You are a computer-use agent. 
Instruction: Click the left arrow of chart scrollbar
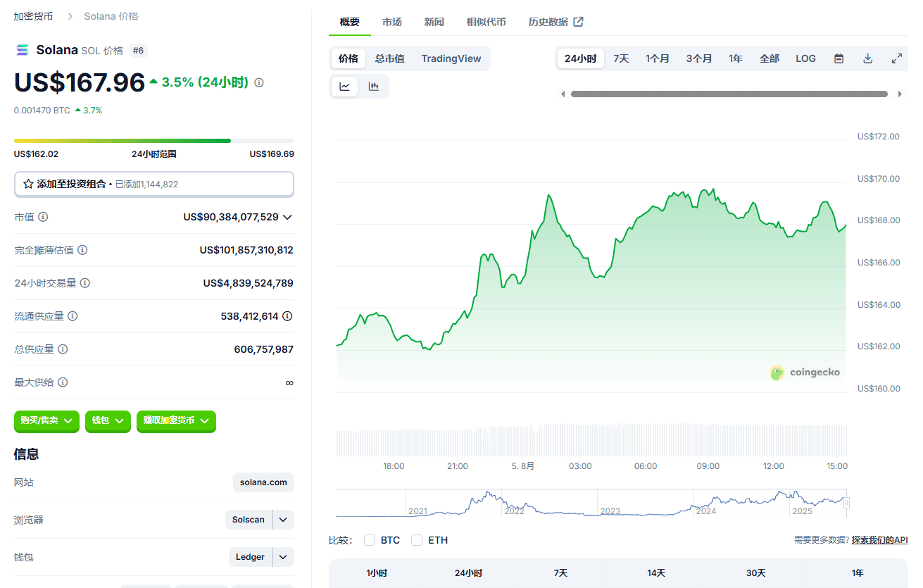click(563, 94)
